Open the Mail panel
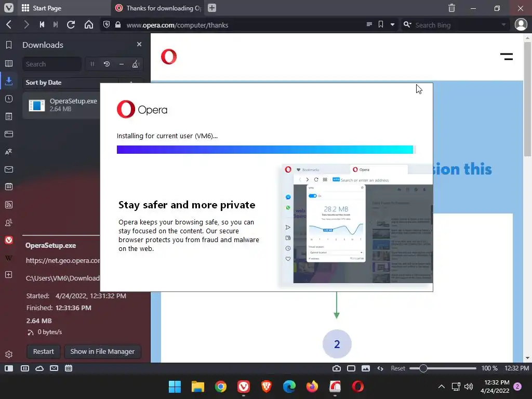 click(x=9, y=169)
